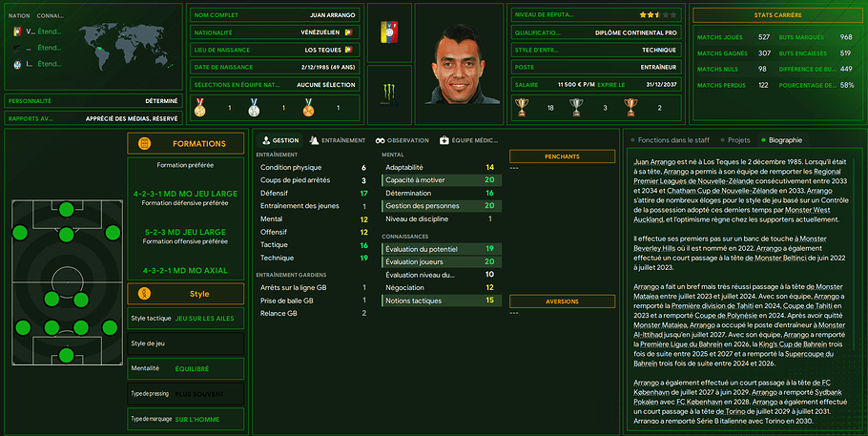Click the Équipe Médicale medical kit icon
Viewport: 868px width, 436px height.
pos(444,140)
